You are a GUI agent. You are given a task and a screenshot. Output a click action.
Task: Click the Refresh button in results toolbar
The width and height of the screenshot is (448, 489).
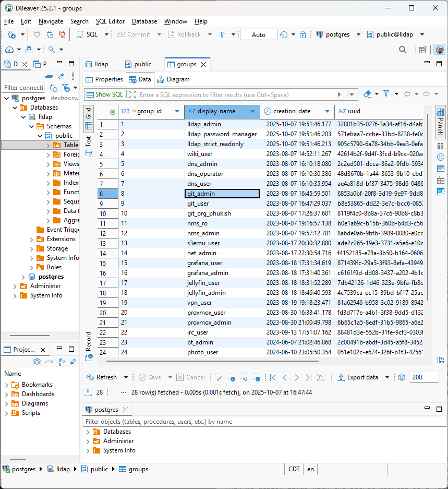102,377
